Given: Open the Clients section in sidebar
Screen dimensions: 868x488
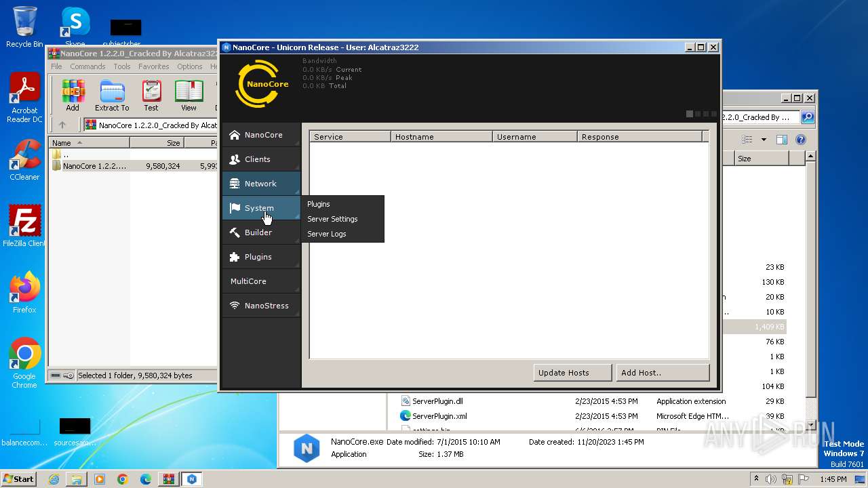Looking at the screenshot, I should (x=261, y=159).
